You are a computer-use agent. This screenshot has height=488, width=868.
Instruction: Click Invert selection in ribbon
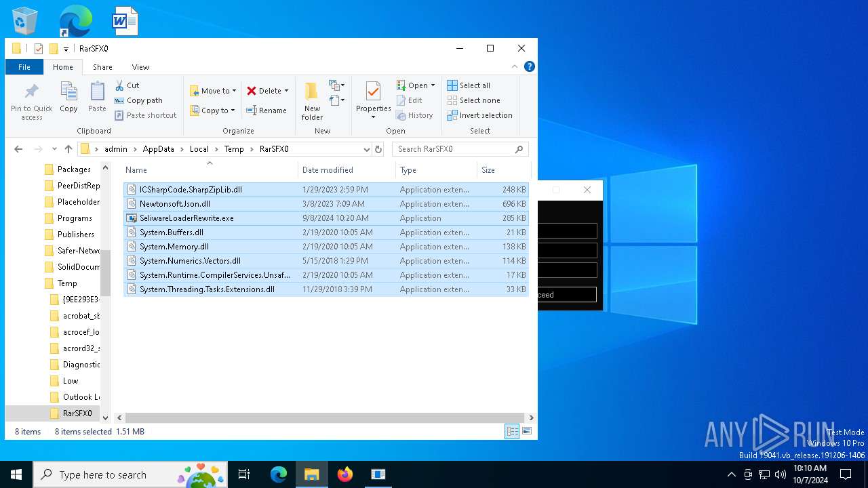(x=479, y=115)
